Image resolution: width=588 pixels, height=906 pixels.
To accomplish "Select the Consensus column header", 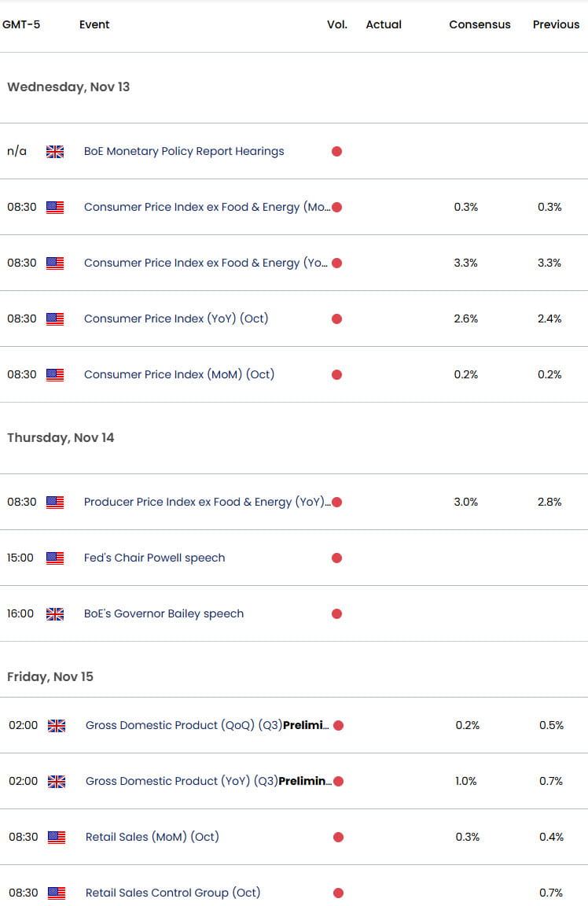I will tap(480, 24).
